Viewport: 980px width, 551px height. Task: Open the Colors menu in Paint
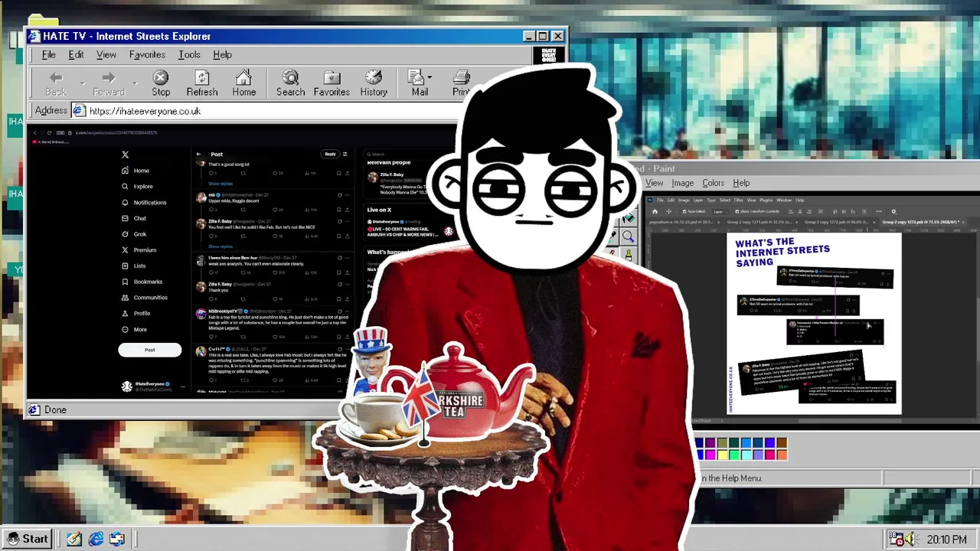pyautogui.click(x=713, y=183)
